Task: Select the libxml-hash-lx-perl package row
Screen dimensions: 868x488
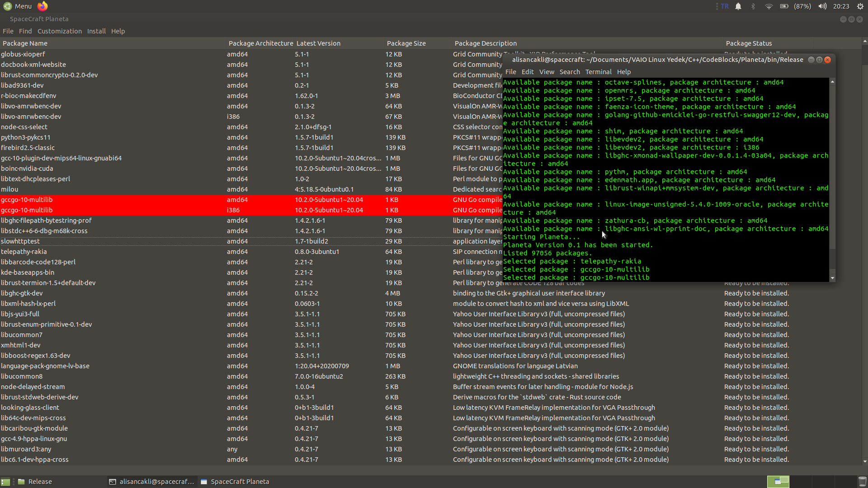Action: point(430,304)
